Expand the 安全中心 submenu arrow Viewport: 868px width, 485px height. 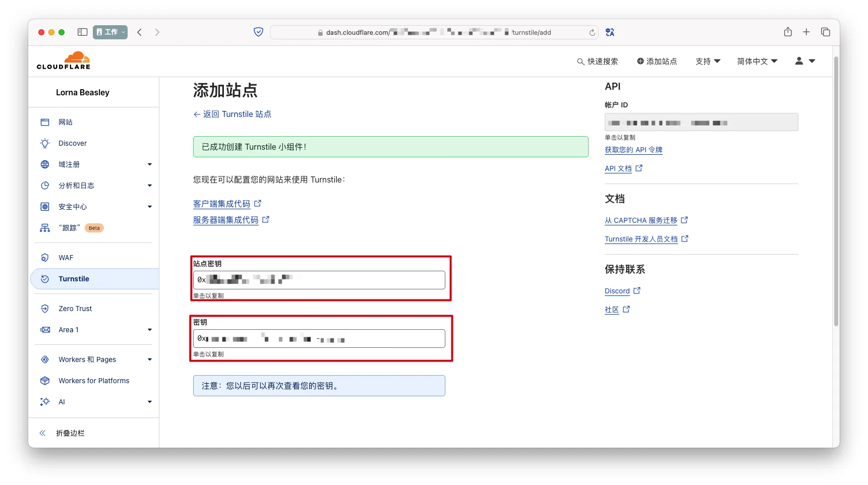tap(150, 207)
